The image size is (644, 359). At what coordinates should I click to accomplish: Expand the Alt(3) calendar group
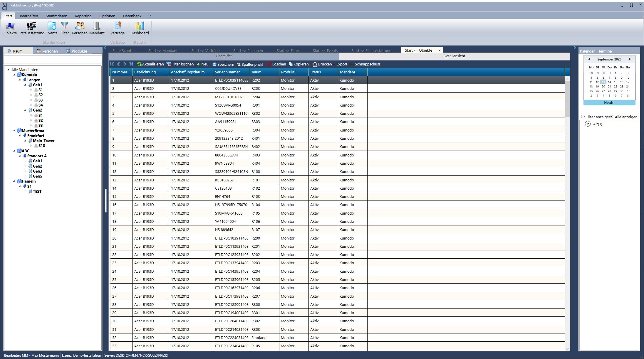tap(588, 124)
